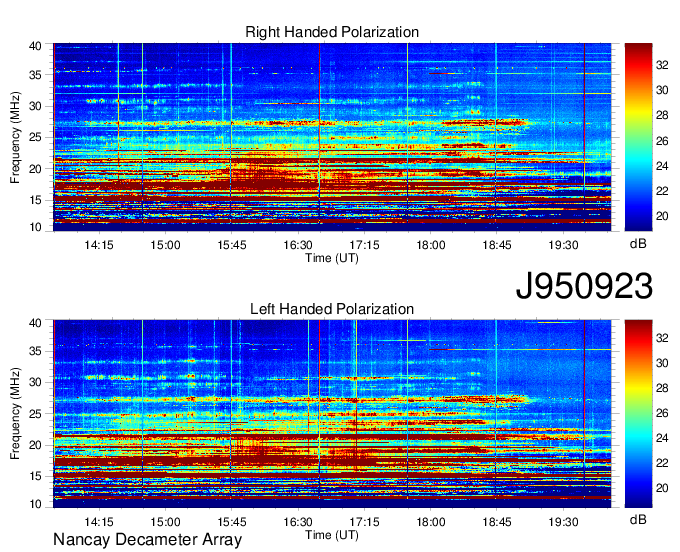Click the 20 dB mark on Left Handed color bar
The height and width of the screenshot is (552, 680).
[662, 489]
